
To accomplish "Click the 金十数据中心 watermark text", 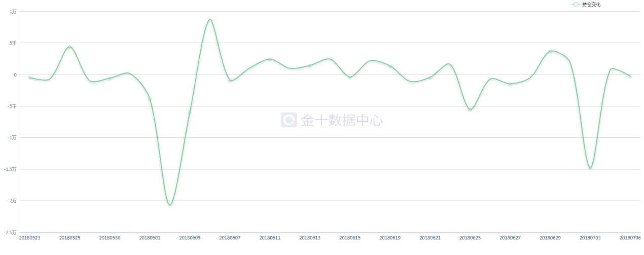I will 341,120.
